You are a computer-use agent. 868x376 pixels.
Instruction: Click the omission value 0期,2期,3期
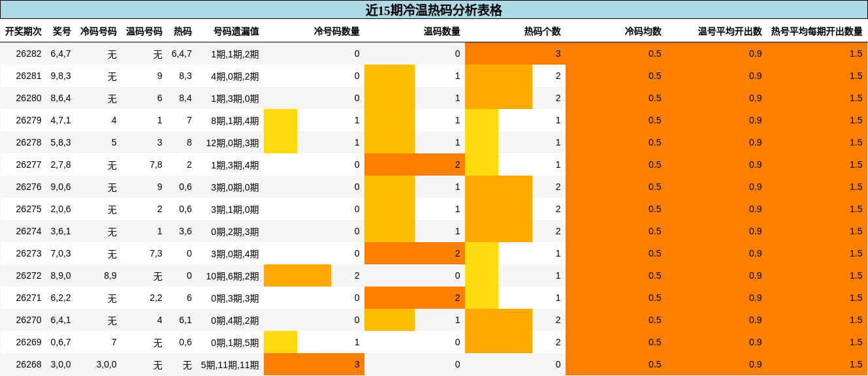235,232
